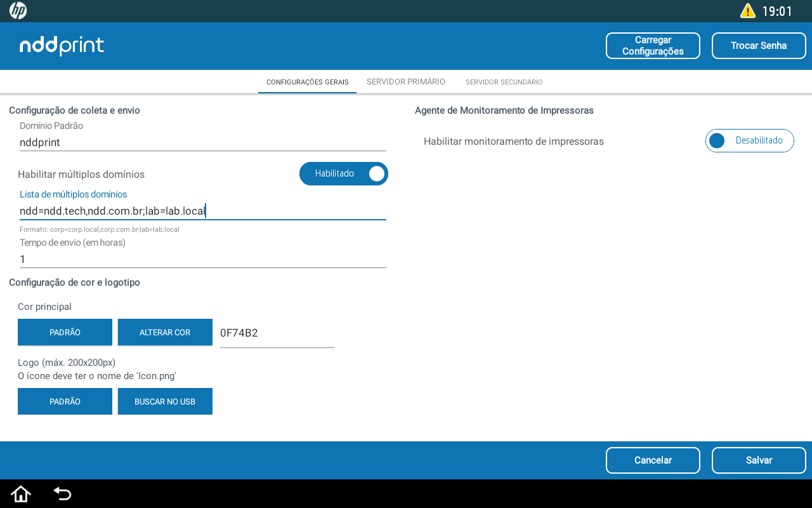Reset main color with Padrão button
This screenshot has height=508, width=812.
click(x=65, y=332)
